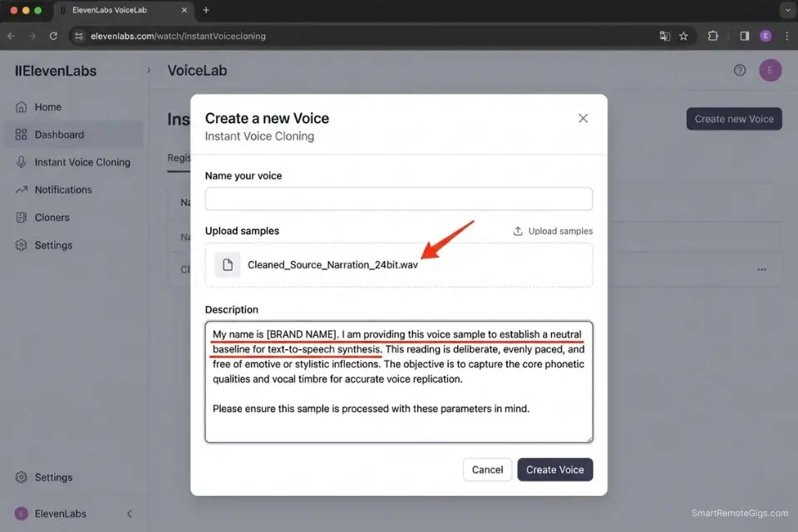Viewport: 798px width, 532px height.
Task: Click the file icon beside the wav file
Action: [x=228, y=264]
